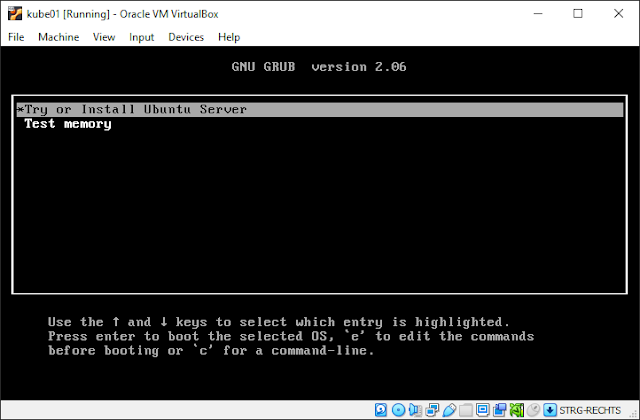Open the Input menu
This screenshot has height=420, width=640.
tap(141, 37)
